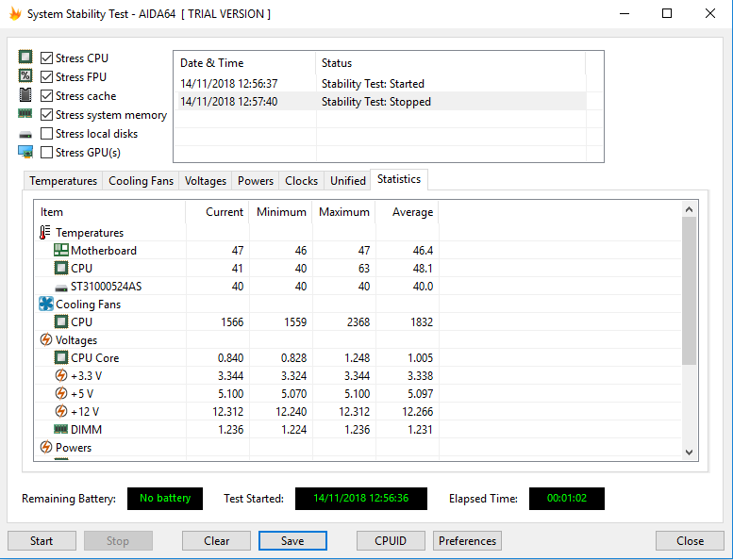Uncheck Stress FPU

46,76
